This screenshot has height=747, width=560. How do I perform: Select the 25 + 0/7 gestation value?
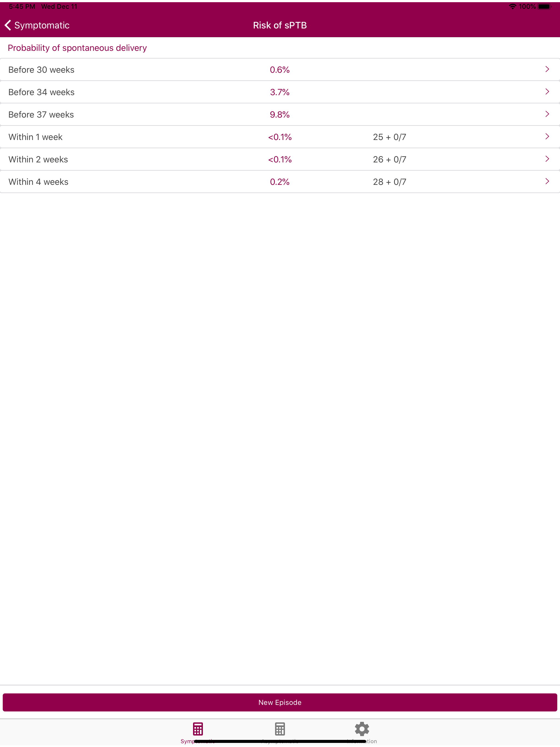(x=389, y=137)
